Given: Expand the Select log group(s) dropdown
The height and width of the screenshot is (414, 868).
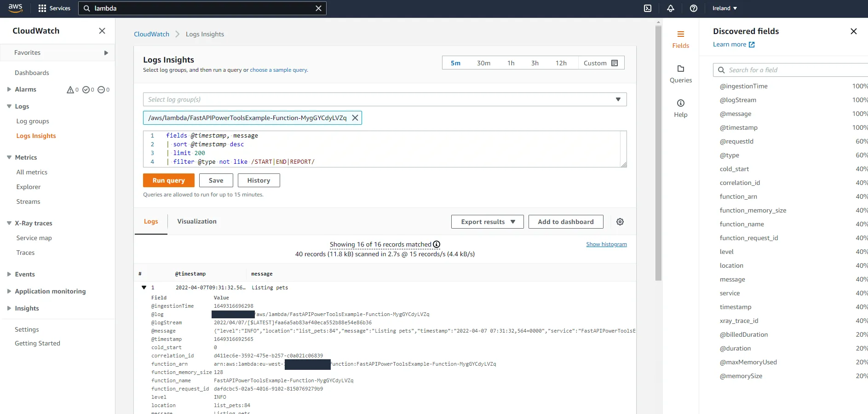Looking at the screenshot, I should [x=618, y=99].
